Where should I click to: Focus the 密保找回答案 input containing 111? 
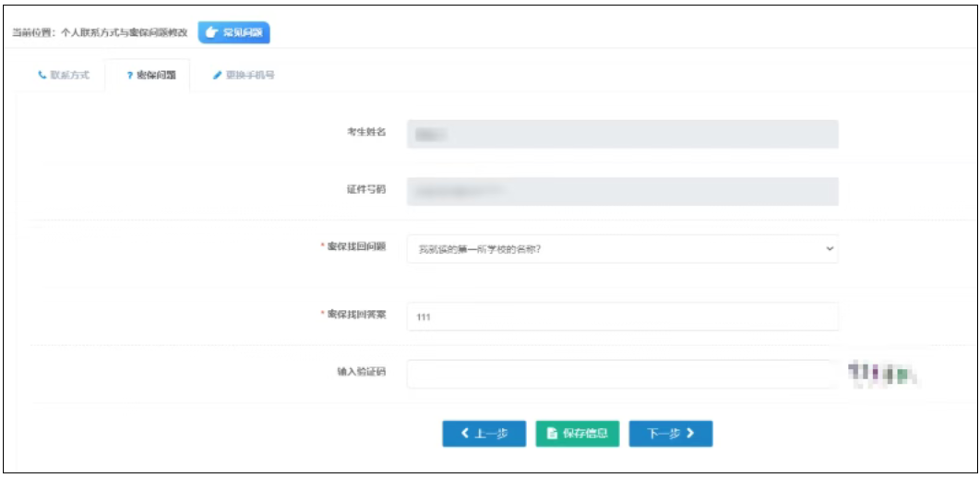623,317
